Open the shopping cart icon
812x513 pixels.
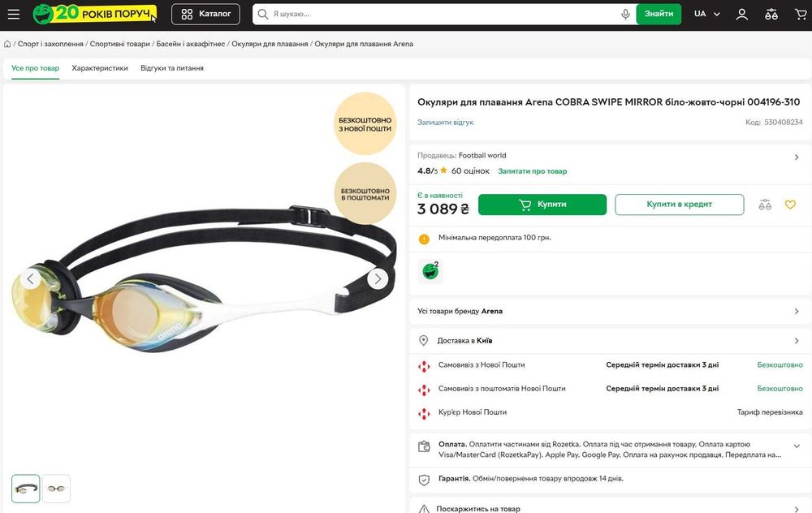(x=800, y=14)
